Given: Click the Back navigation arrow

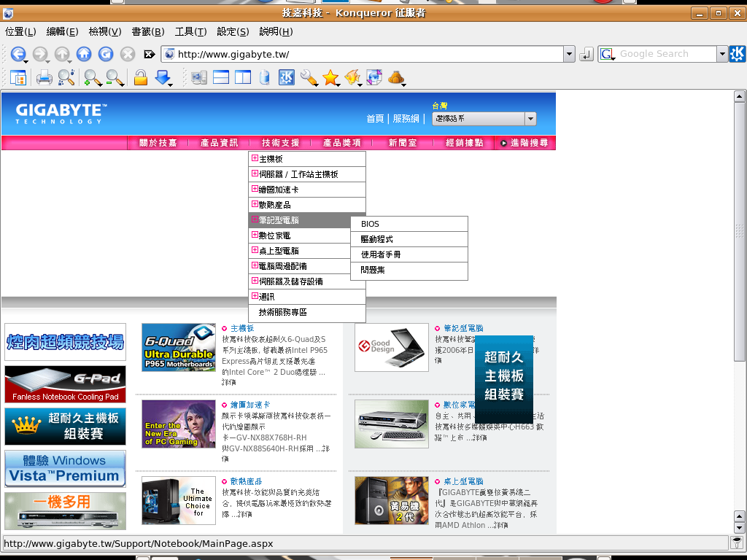Looking at the screenshot, I should (18, 54).
